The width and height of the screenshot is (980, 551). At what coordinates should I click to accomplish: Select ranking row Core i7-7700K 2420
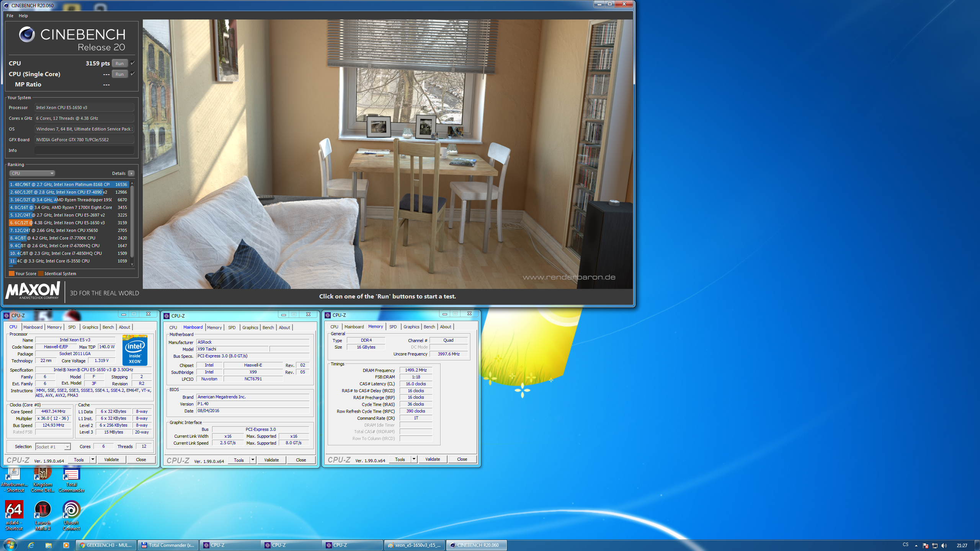[69, 238]
